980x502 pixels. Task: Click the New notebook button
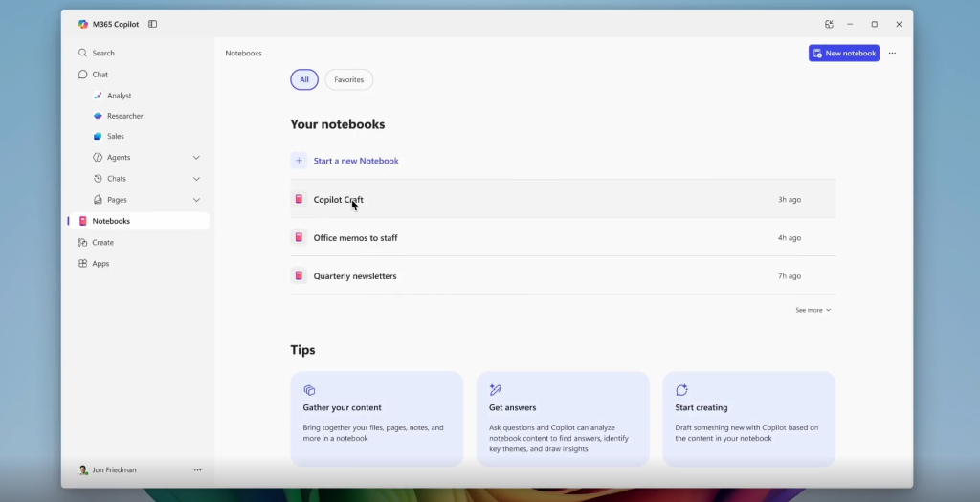844,54
